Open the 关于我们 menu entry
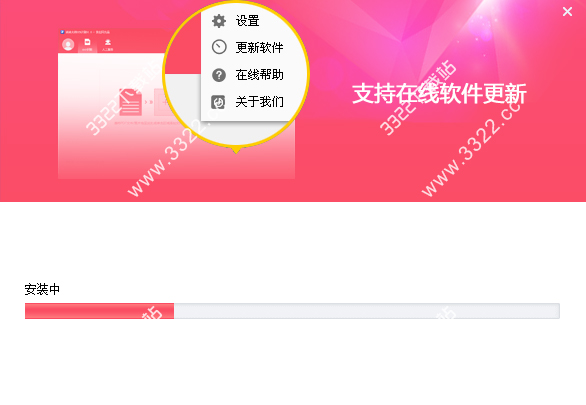This screenshot has width=586, height=405. [x=259, y=102]
